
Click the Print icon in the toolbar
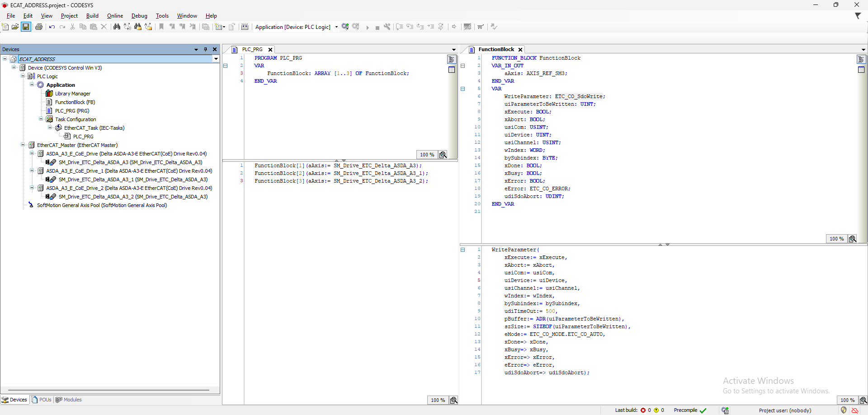click(x=39, y=27)
